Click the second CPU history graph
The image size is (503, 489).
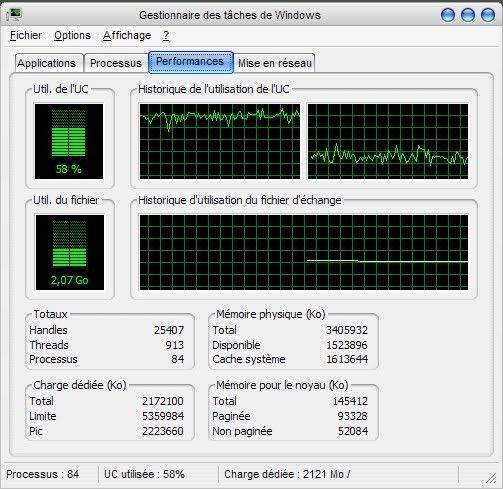coord(388,141)
